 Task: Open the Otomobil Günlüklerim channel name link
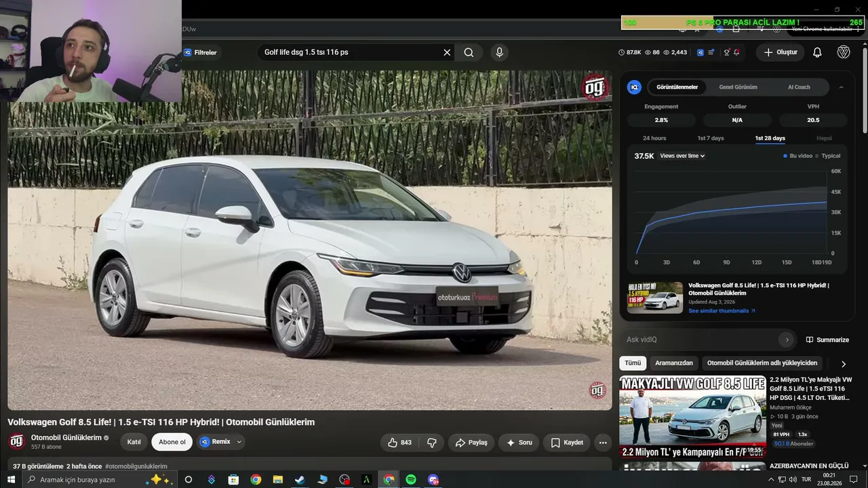(66, 438)
